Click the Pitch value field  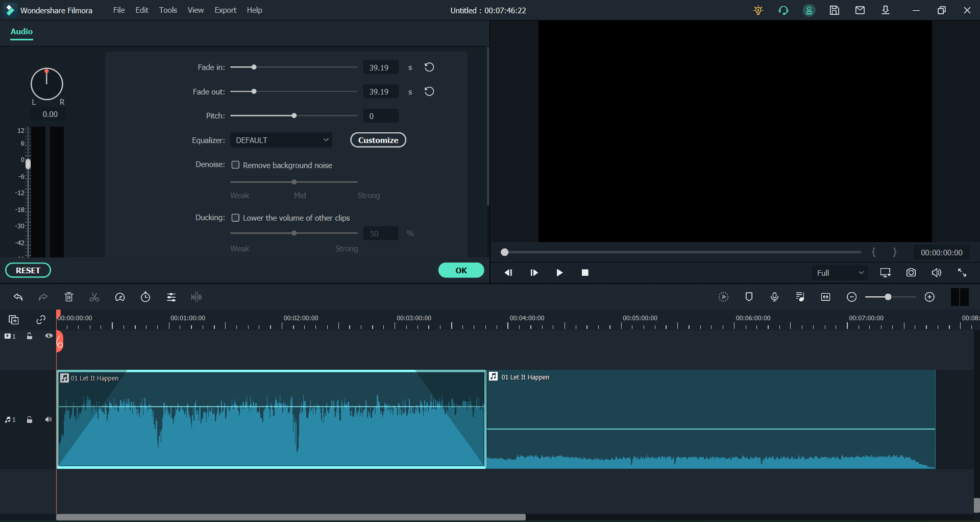(x=380, y=116)
